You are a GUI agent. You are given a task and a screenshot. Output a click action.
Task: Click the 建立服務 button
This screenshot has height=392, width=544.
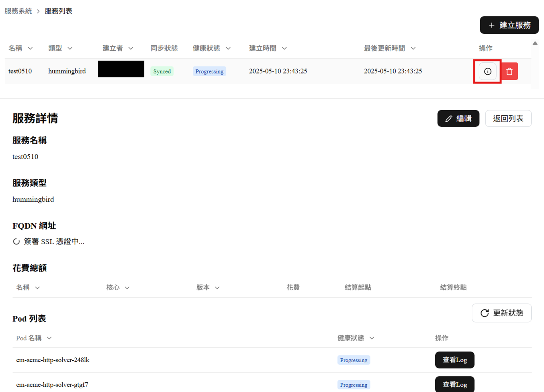pos(509,25)
